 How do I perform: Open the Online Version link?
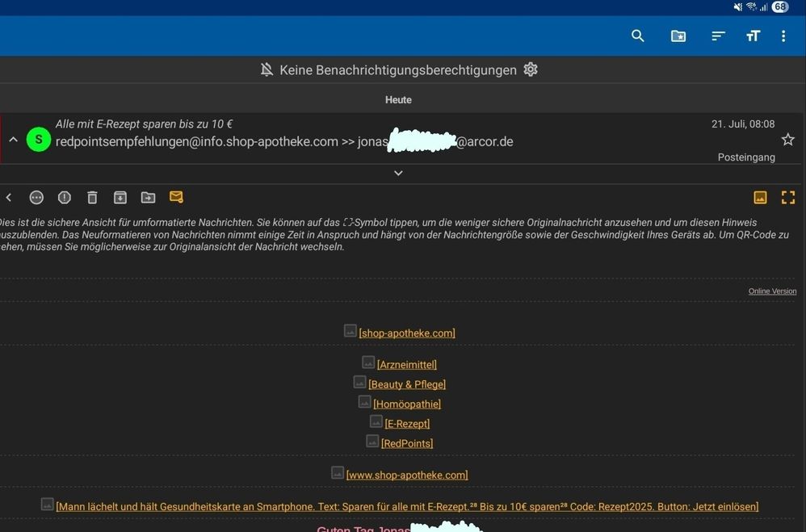click(x=771, y=291)
